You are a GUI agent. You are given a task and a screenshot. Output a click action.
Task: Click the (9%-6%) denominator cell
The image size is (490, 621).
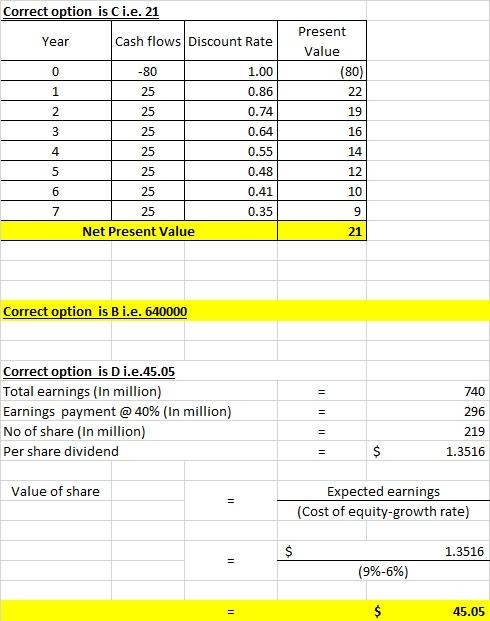pyautogui.click(x=383, y=571)
